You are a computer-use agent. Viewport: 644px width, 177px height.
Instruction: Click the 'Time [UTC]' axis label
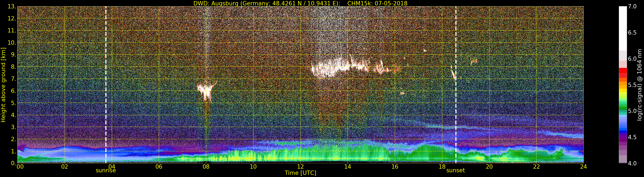coord(300,173)
